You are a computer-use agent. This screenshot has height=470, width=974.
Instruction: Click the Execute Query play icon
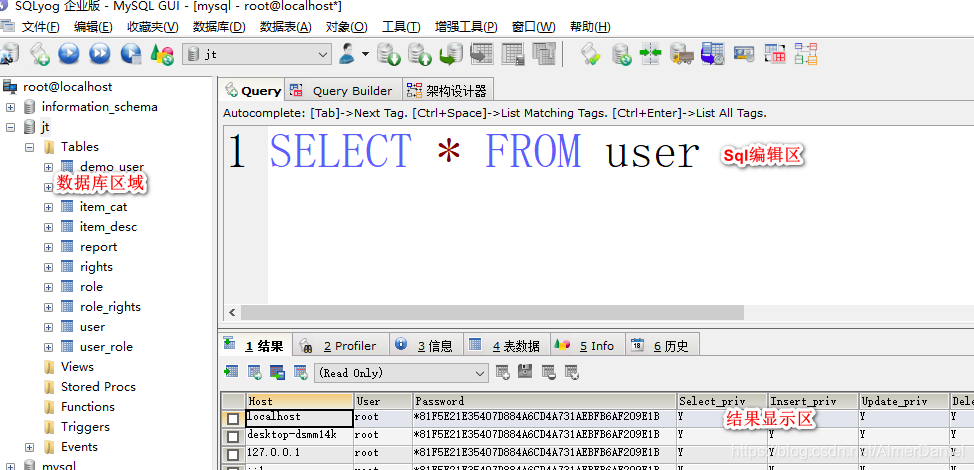click(69, 53)
